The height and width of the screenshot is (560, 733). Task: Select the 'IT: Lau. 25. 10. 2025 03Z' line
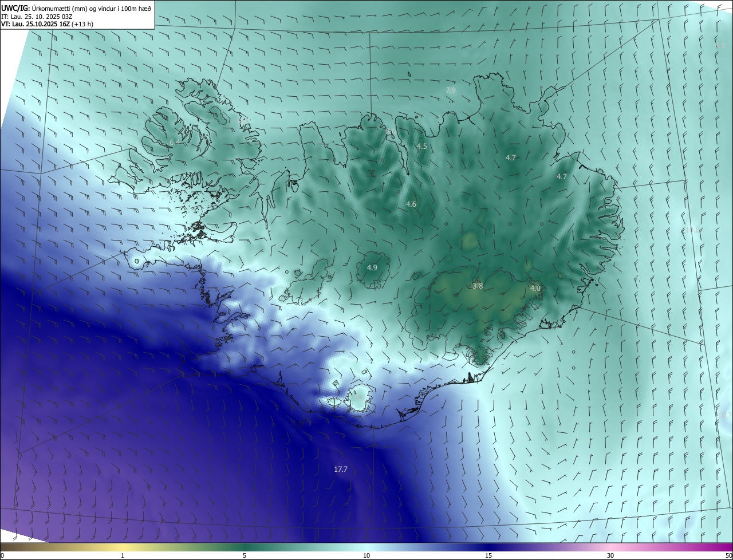coord(36,17)
